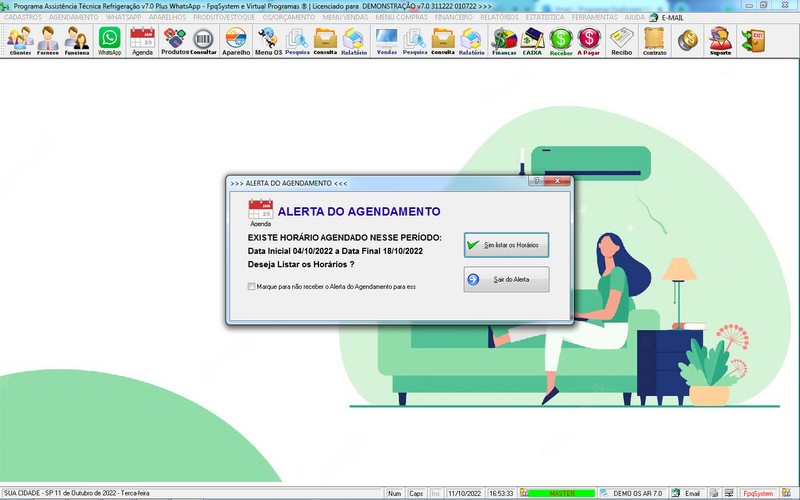Open the Clientes registration icon
Viewport: 800px width, 500px height.
[x=20, y=40]
